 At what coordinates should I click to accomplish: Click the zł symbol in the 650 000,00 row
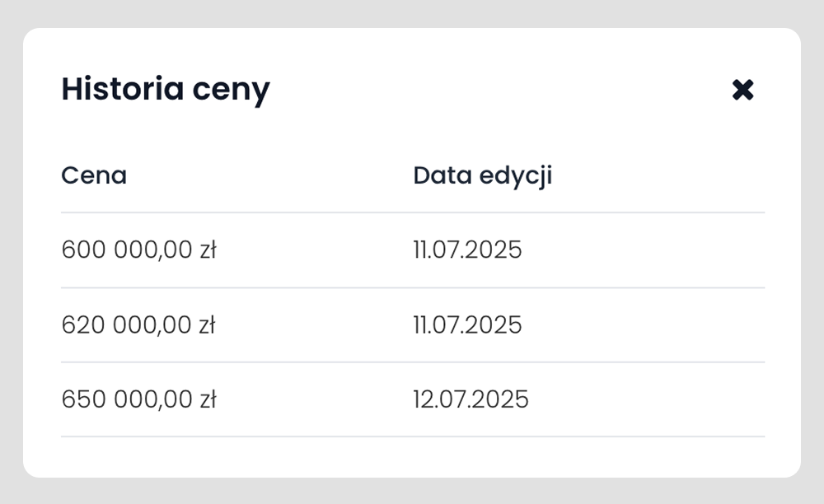(206, 399)
